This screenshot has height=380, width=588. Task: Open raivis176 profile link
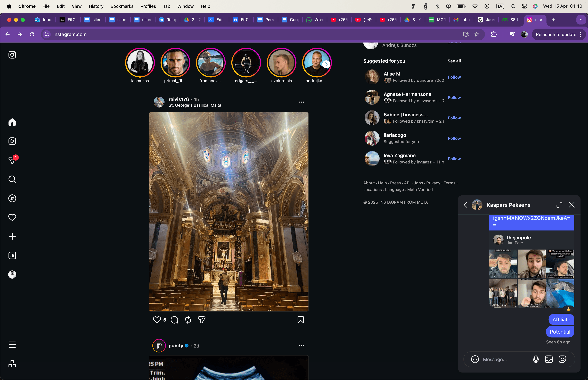(x=178, y=99)
